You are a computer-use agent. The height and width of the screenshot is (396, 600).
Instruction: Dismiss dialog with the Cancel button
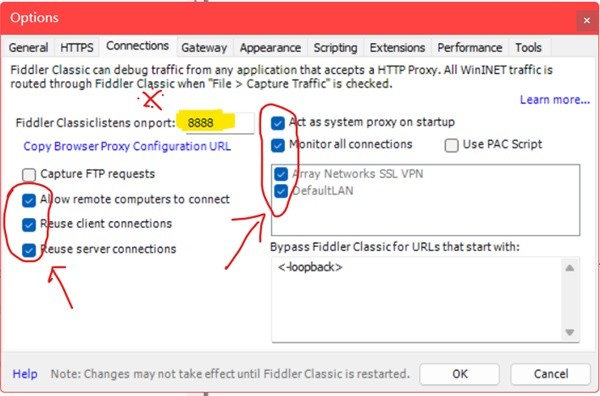[x=551, y=374]
